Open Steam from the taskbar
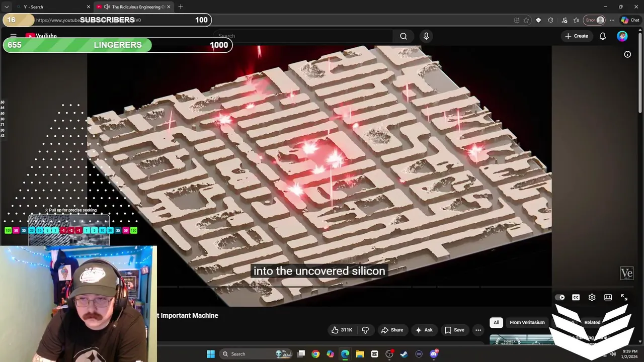Screen dimensions: 644x362 [404, 354]
